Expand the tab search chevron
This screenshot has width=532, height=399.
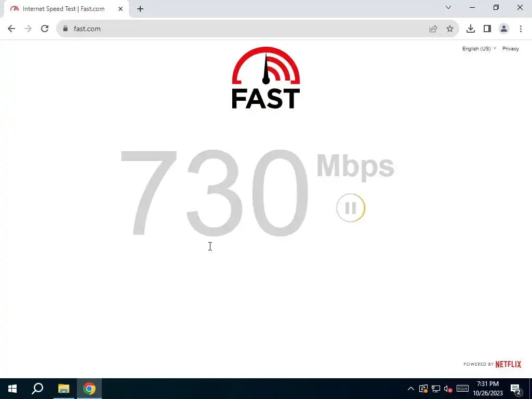coord(448,7)
